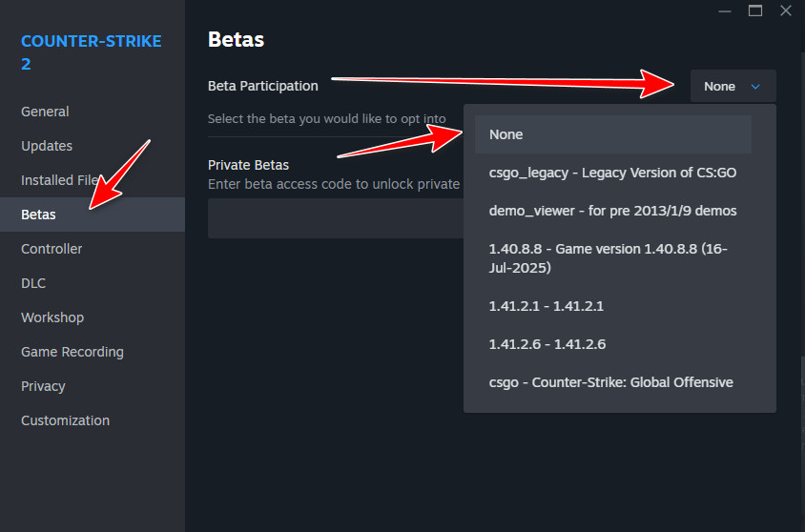Open the Beta Participation dropdown
The image size is (805, 532).
pos(732,86)
